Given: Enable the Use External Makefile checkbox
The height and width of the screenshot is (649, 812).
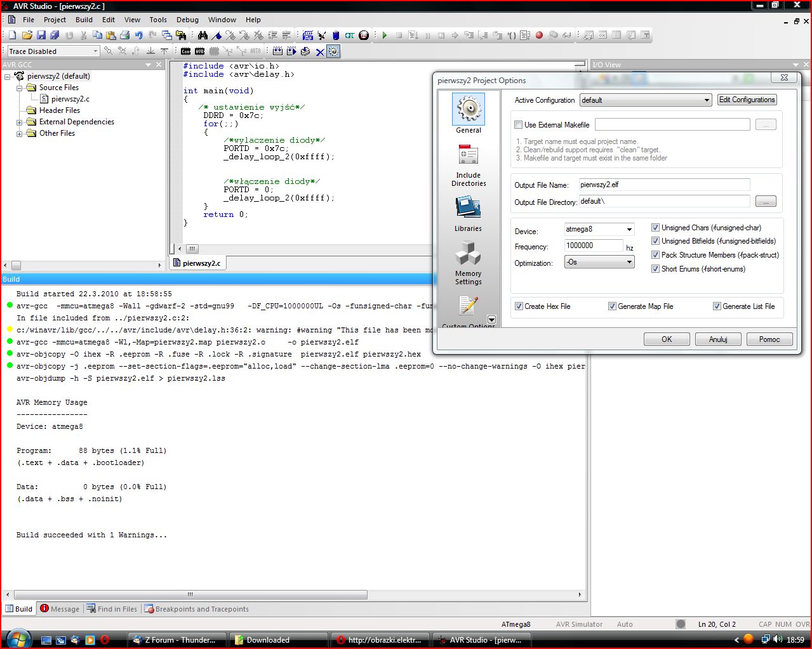Looking at the screenshot, I should tap(519, 125).
